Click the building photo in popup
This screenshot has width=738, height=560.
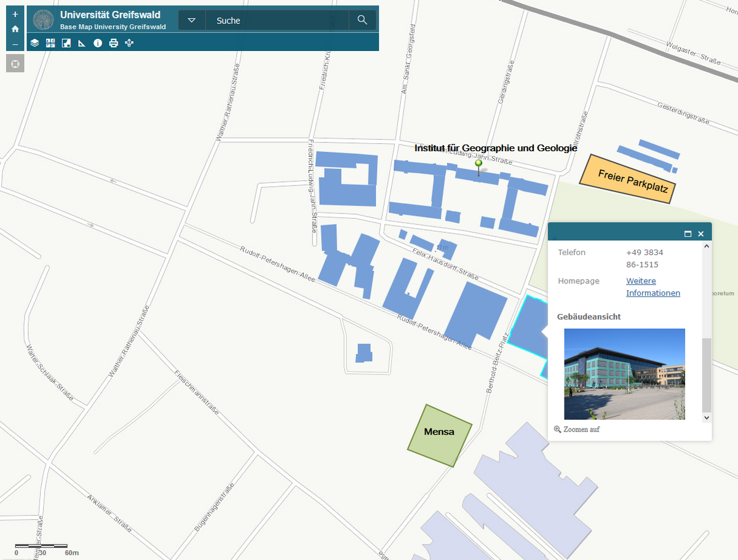tap(624, 374)
